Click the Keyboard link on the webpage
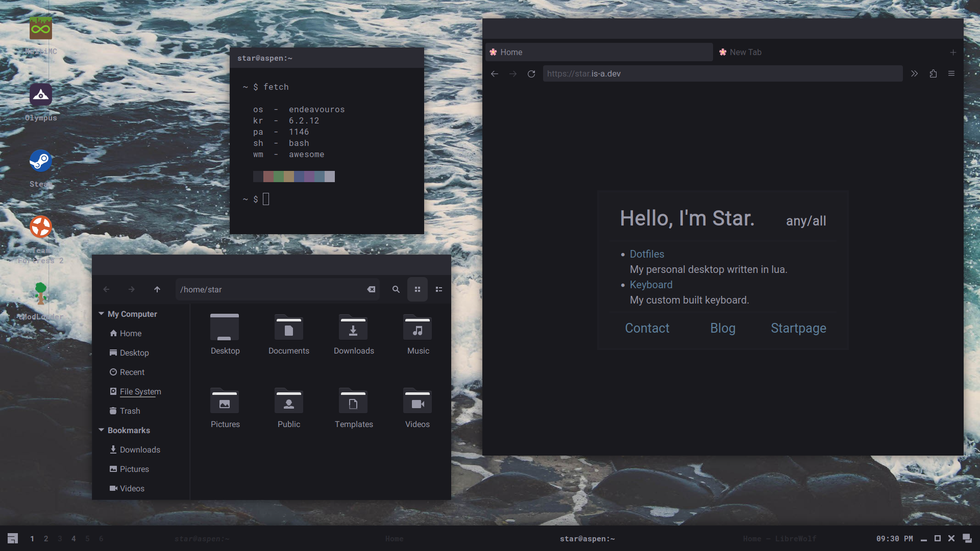Screen dimensions: 980x551 coord(651,285)
